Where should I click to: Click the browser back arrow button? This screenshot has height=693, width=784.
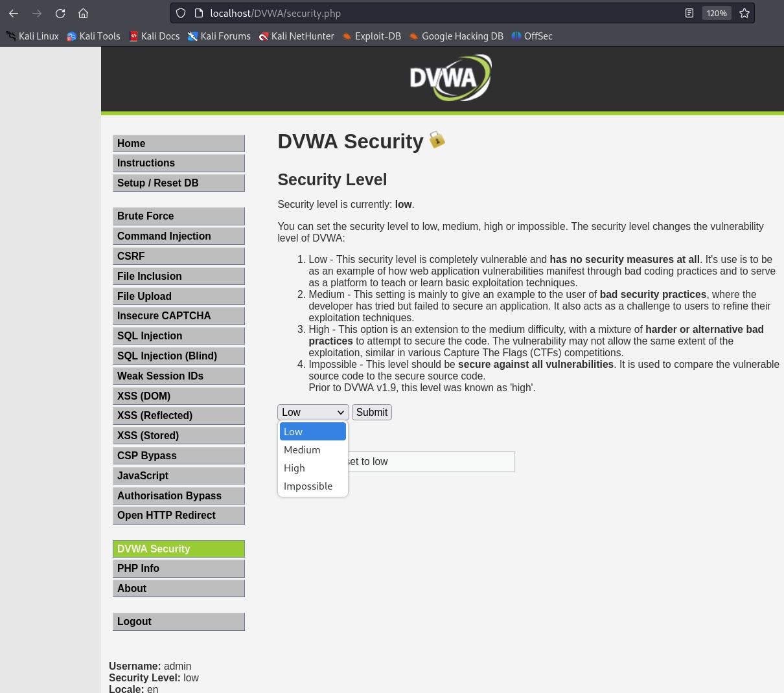pos(14,13)
